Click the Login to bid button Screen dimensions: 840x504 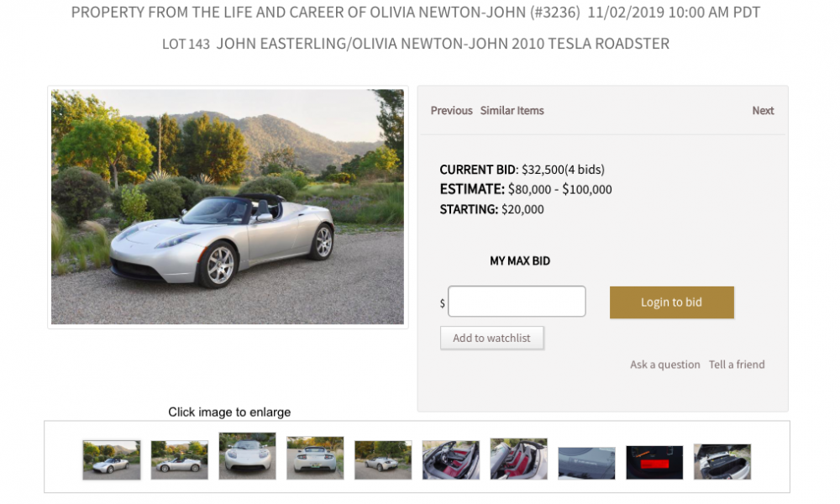pos(672,302)
